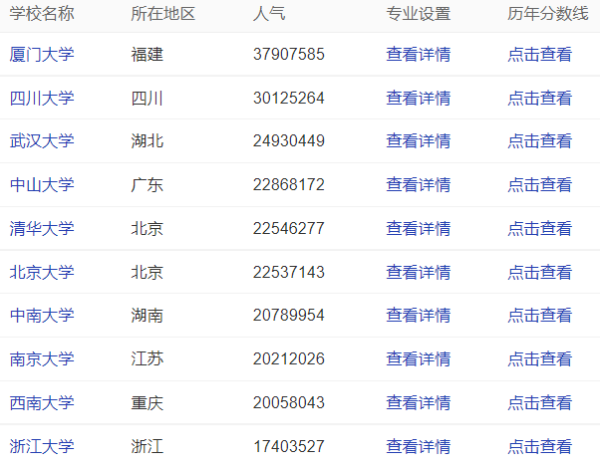Viewport: 600px width, 465px height.
Task: Click popularity value 22537143
Action: coord(289,272)
